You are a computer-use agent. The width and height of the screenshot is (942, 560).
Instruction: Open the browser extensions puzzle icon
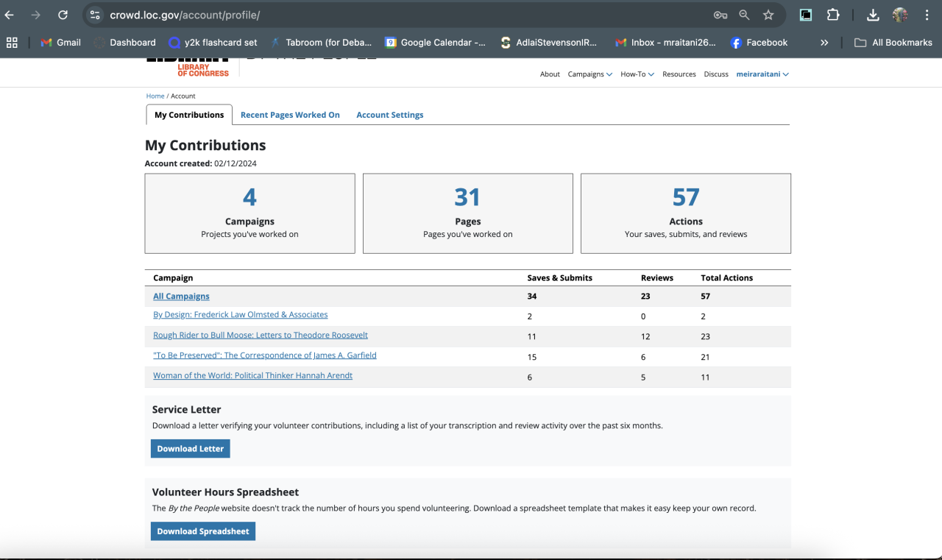833,15
